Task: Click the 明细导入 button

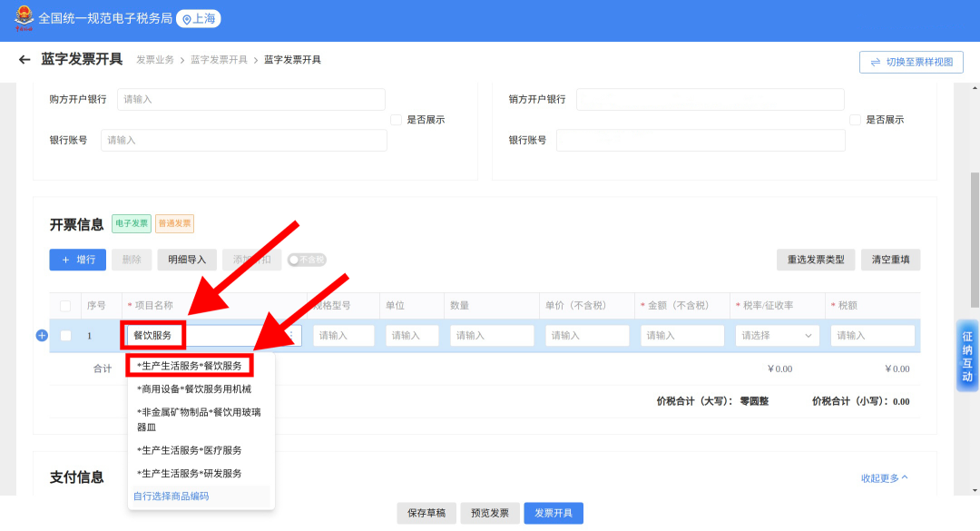Action: tap(187, 260)
